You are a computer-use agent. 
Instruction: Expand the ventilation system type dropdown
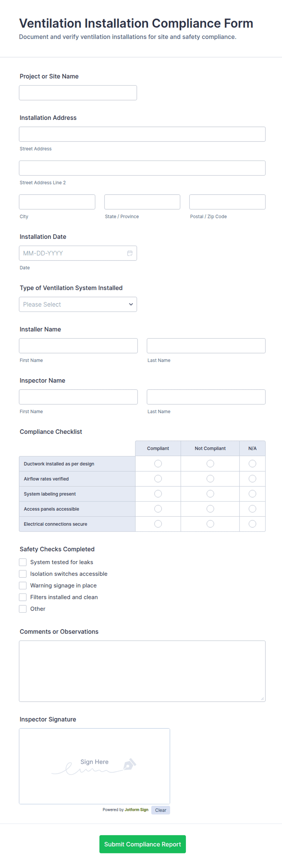78,304
